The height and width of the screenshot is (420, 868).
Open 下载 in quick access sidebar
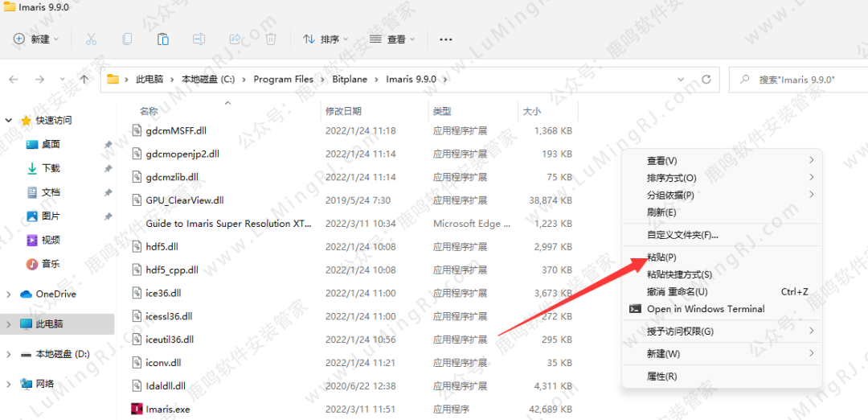tap(51, 168)
